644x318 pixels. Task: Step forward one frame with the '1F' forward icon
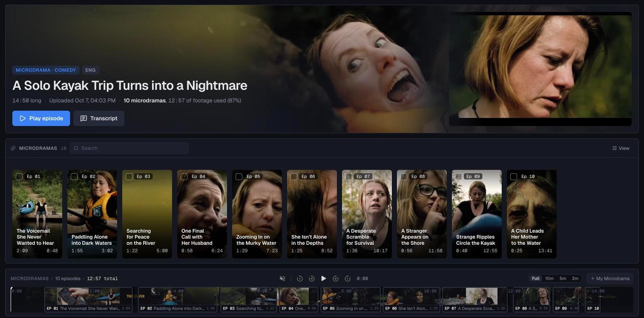336,278
